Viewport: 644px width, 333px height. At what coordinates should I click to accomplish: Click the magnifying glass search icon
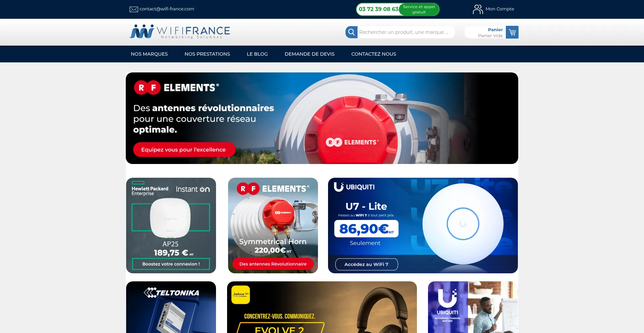click(x=351, y=32)
